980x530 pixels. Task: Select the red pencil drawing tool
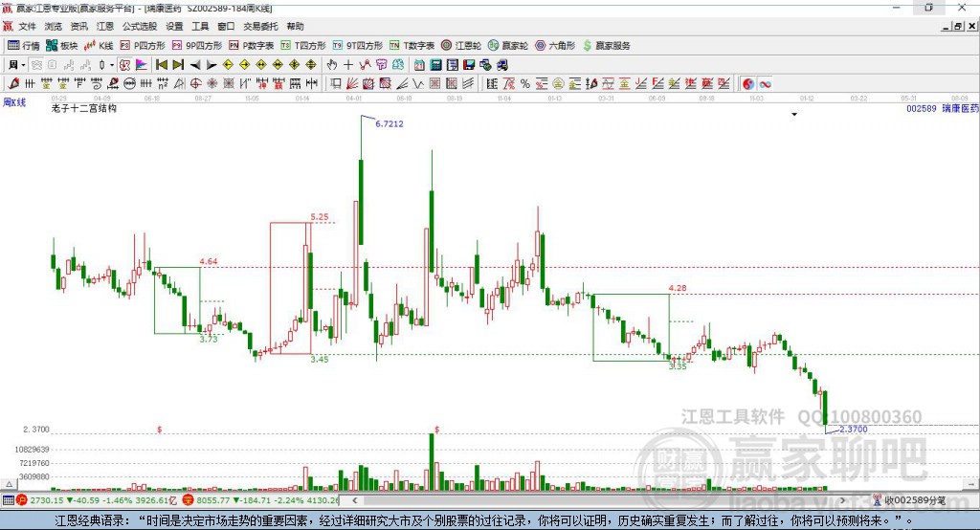(x=13, y=84)
